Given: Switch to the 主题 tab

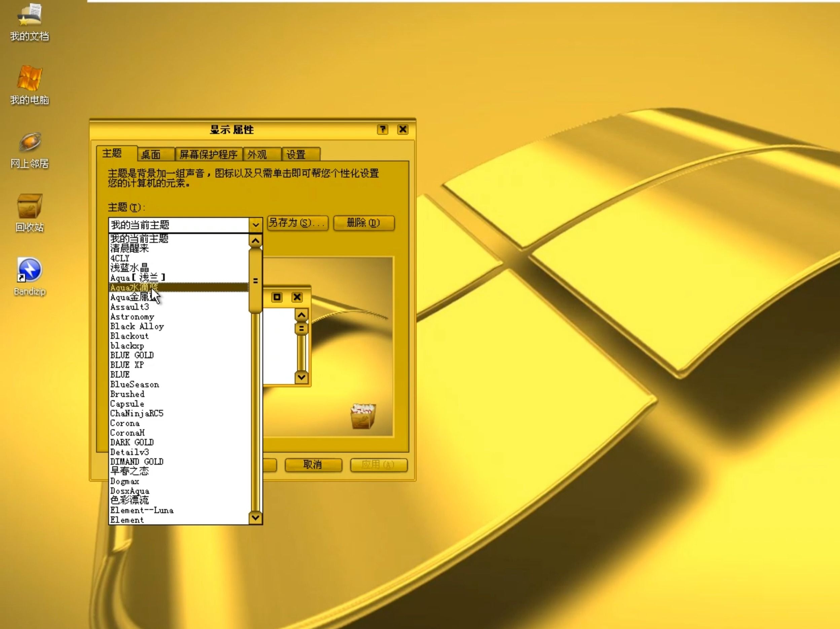Looking at the screenshot, I should coord(117,153).
